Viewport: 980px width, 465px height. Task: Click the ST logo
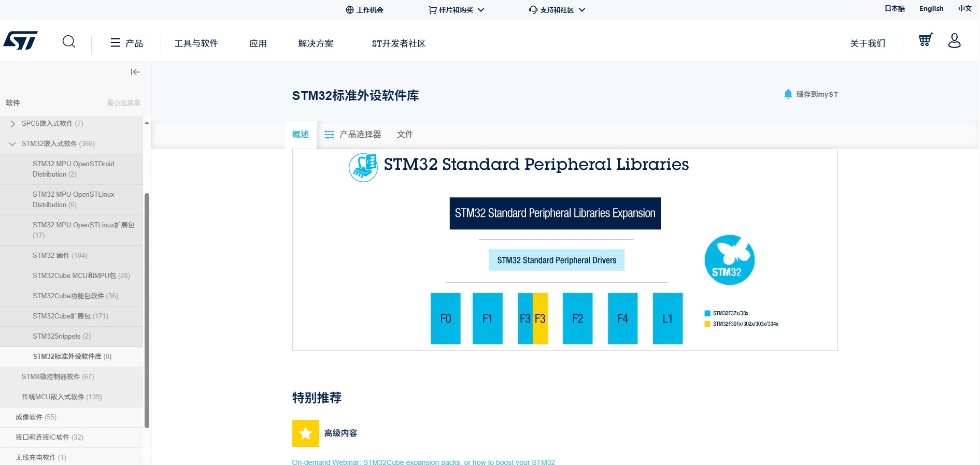click(20, 40)
